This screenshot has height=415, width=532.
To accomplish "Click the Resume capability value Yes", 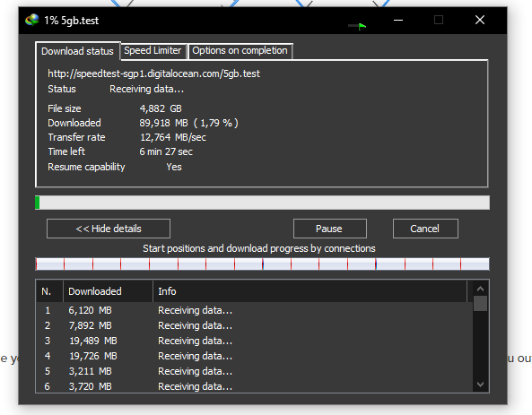I will tap(174, 167).
